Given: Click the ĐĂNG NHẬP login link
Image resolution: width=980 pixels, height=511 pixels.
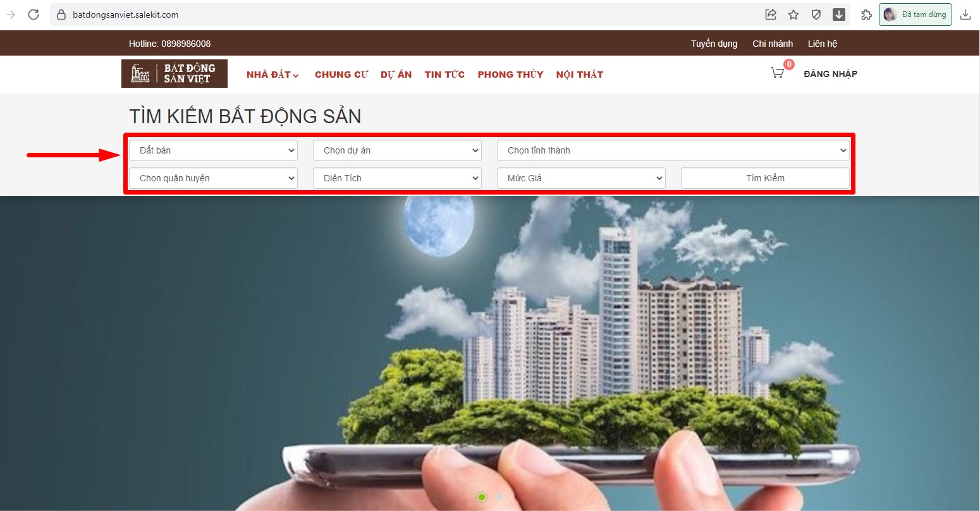Looking at the screenshot, I should click(830, 74).
